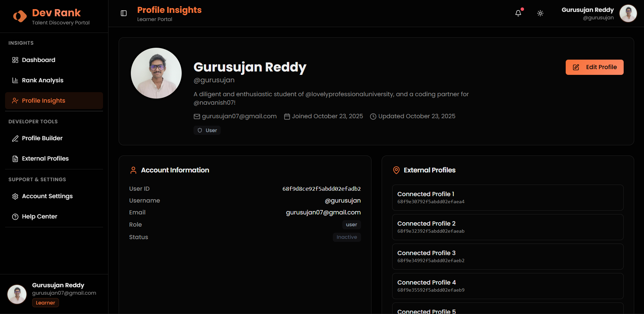644x314 pixels.
Task: Click the Help Center question icon
Action: pos(15,217)
